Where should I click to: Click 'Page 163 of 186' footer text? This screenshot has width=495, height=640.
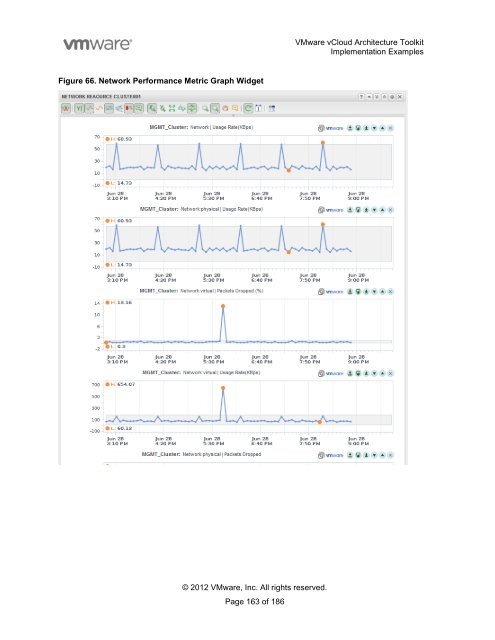point(255,601)
